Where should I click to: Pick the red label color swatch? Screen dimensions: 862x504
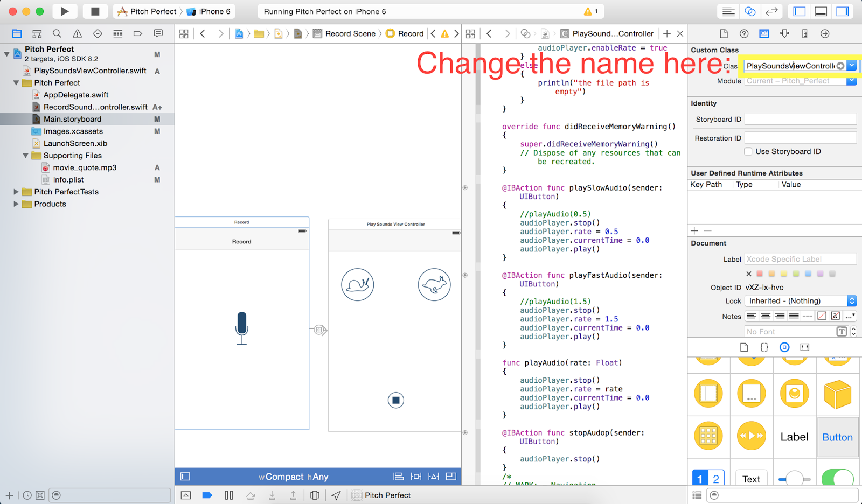pos(760,274)
